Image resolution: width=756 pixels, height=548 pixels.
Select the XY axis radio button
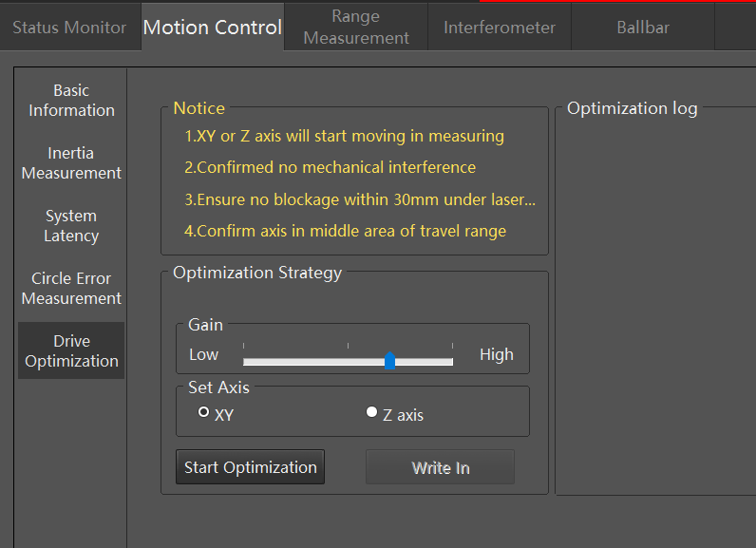pyautogui.click(x=204, y=412)
